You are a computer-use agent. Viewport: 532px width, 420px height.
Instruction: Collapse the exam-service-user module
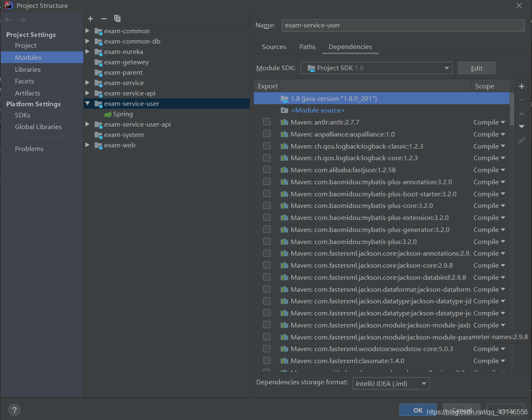click(87, 103)
